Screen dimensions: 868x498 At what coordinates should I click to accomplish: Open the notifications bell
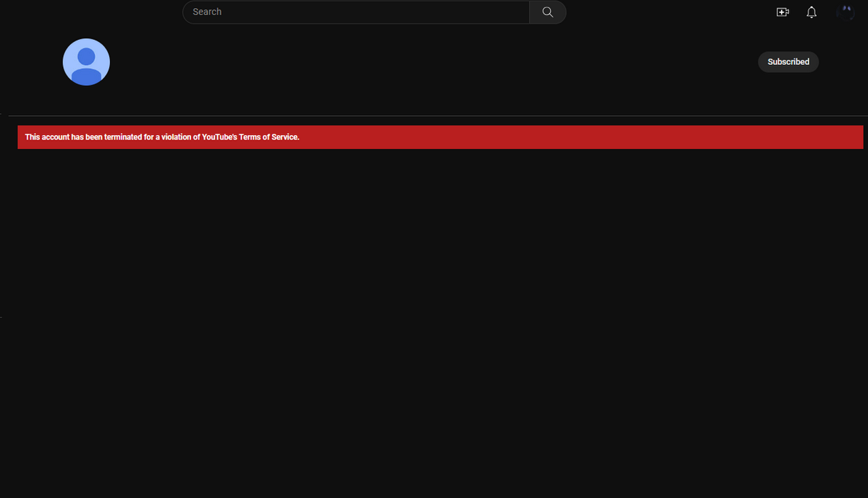[x=811, y=12]
